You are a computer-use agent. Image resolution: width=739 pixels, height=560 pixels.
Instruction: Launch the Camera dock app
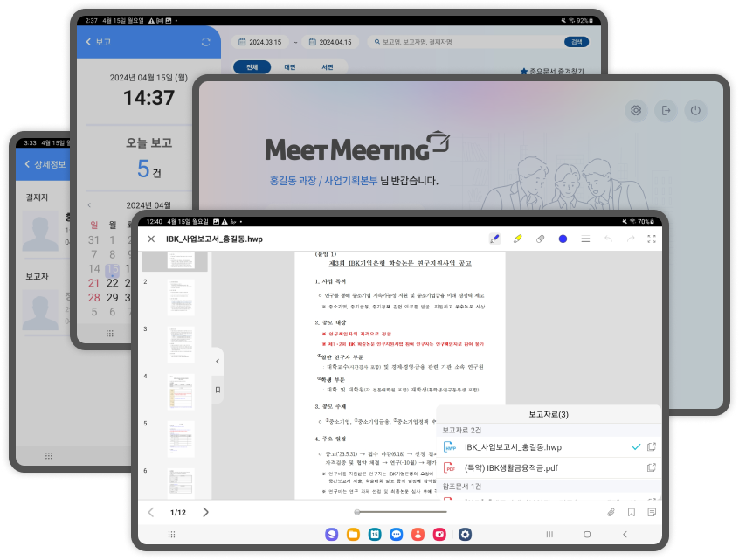coord(439,534)
